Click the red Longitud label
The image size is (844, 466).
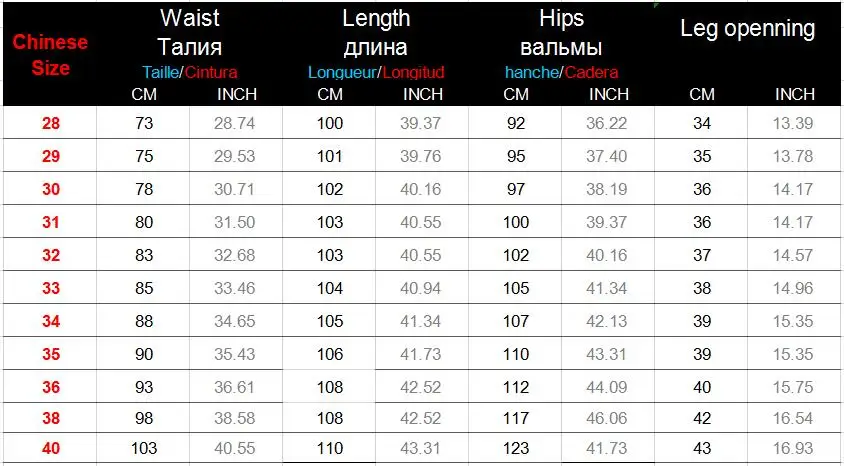click(414, 72)
